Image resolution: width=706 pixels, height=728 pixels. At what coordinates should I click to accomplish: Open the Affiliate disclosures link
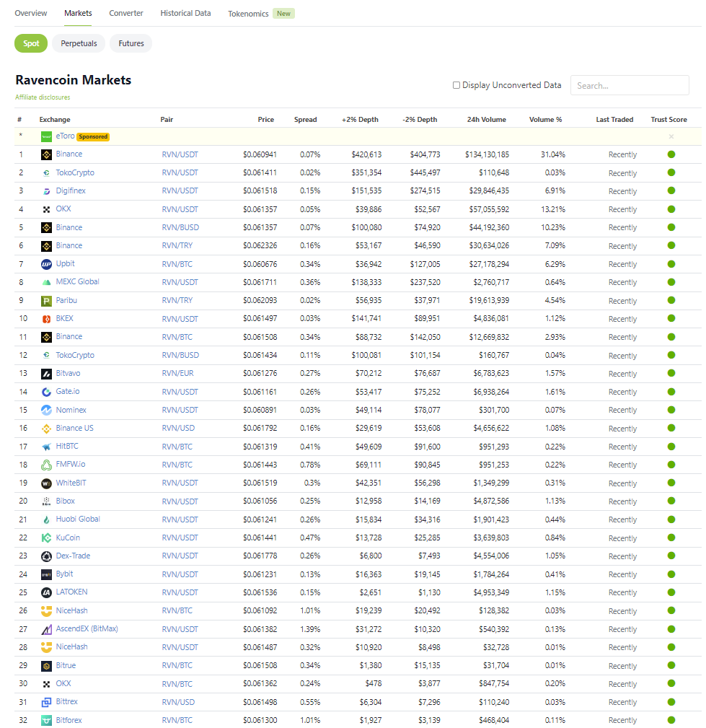coord(43,97)
